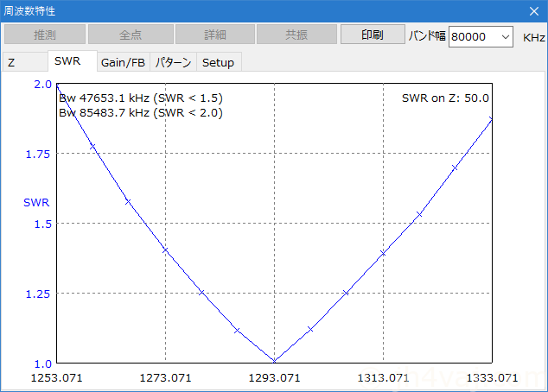Image resolution: width=548 pixels, height=392 pixels.
Task: Select the SWR tab
Action: 73,61
